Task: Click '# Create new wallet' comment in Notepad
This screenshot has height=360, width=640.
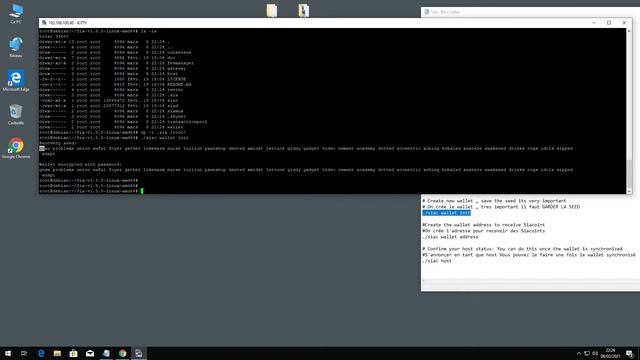Action: pyautogui.click(x=494, y=201)
